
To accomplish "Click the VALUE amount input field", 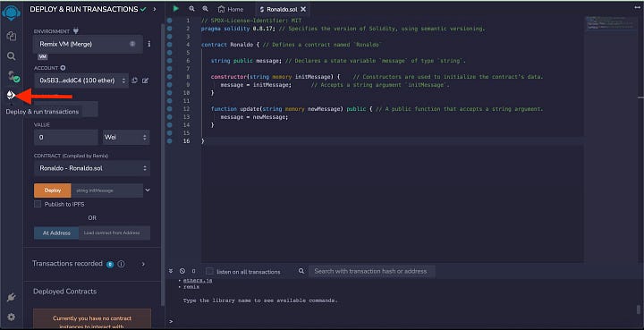I will tap(66, 137).
